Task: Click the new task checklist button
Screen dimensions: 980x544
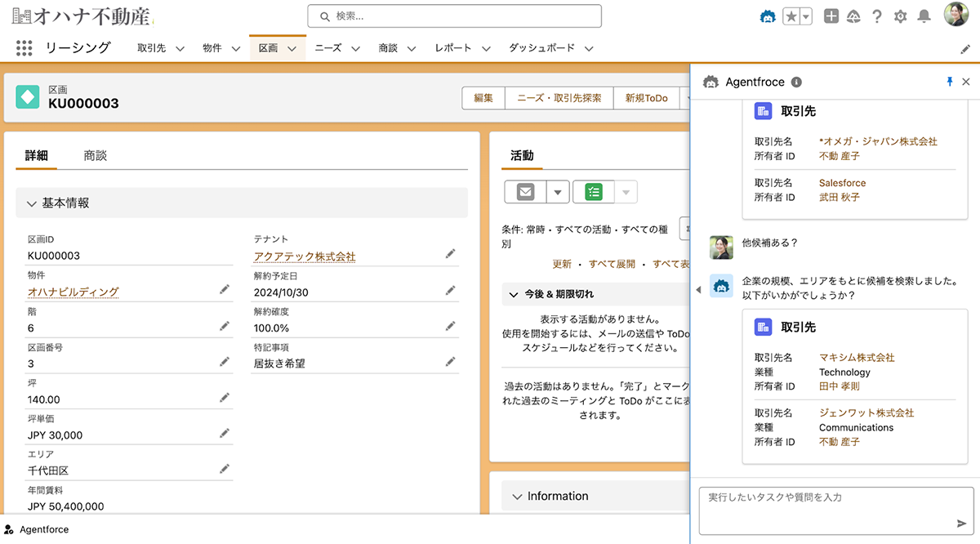Action: (594, 192)
